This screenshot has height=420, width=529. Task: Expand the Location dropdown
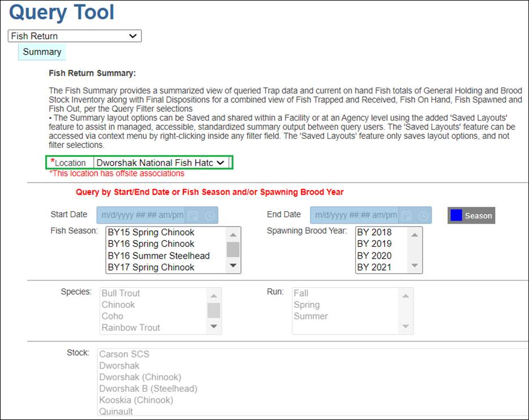pyautogui.click(x=161, y=163)
